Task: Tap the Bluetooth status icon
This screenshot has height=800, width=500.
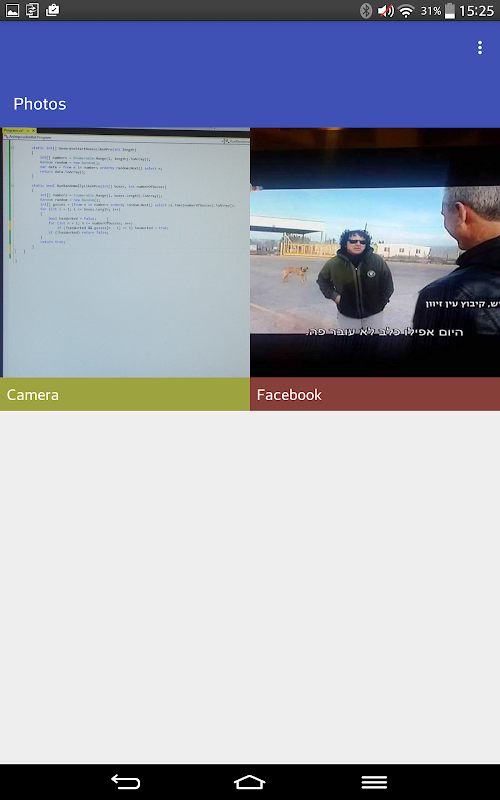Action: tap(366, 11)
